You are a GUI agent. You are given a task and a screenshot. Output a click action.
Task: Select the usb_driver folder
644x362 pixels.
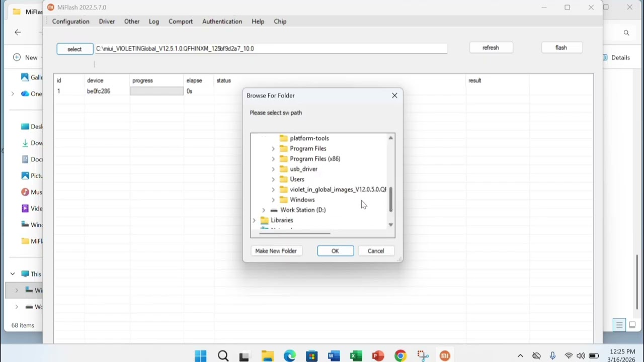303,169
